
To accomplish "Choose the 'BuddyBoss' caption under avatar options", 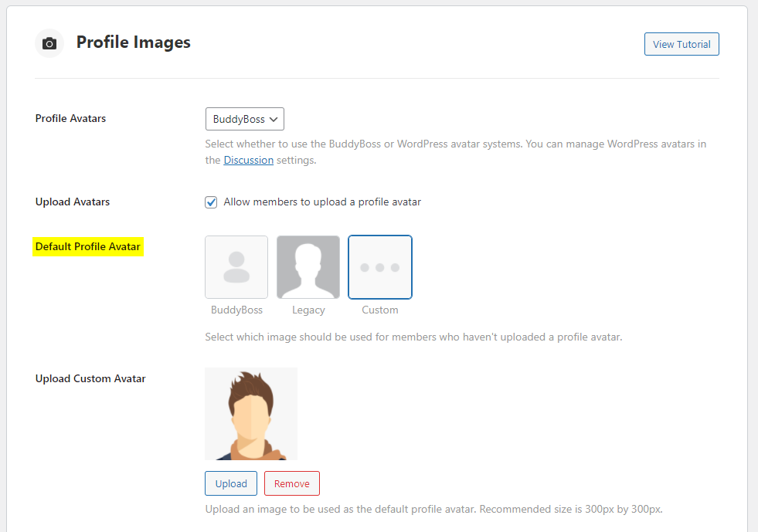I will click(x=236, y=310).
